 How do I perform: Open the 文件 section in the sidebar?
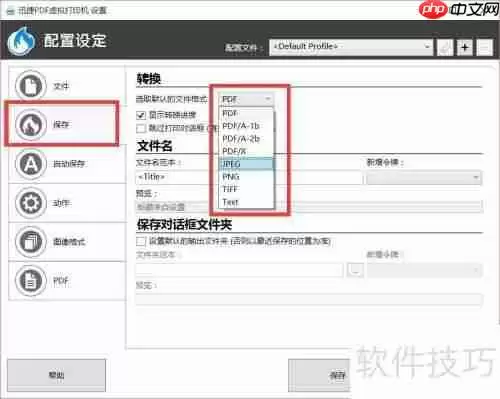point(67,85)
